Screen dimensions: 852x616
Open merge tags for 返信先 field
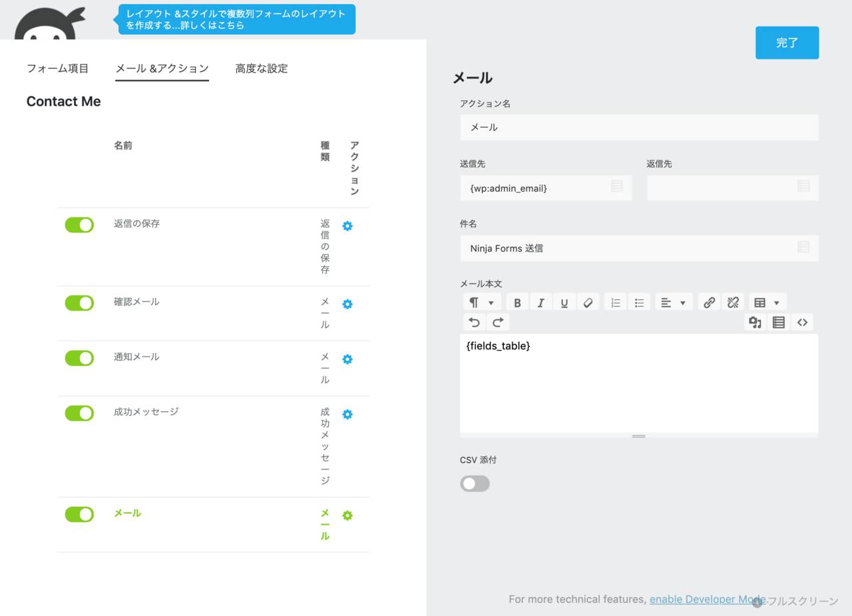[x=803, y=186]
